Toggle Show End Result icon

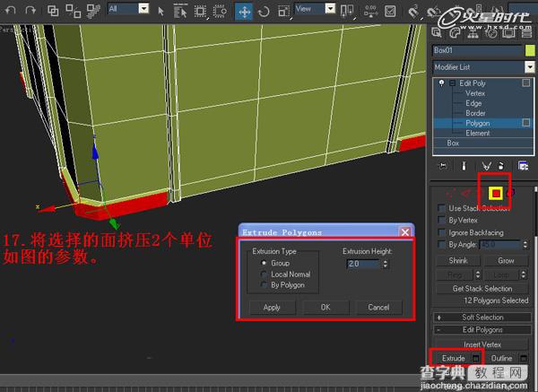[x=464, y=167]
